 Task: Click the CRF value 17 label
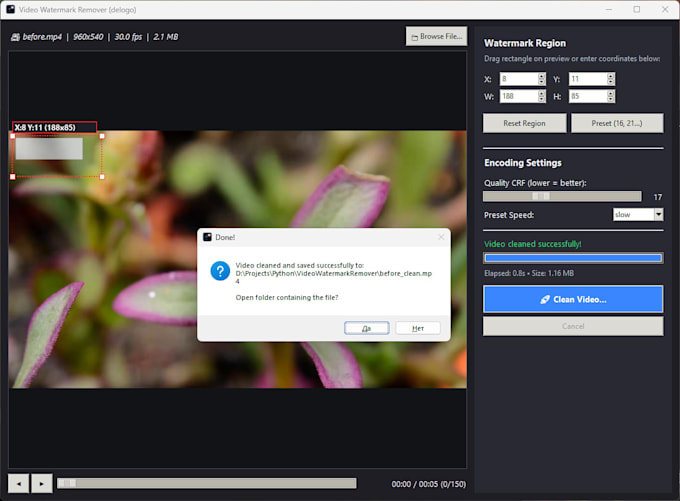point(657,197)
